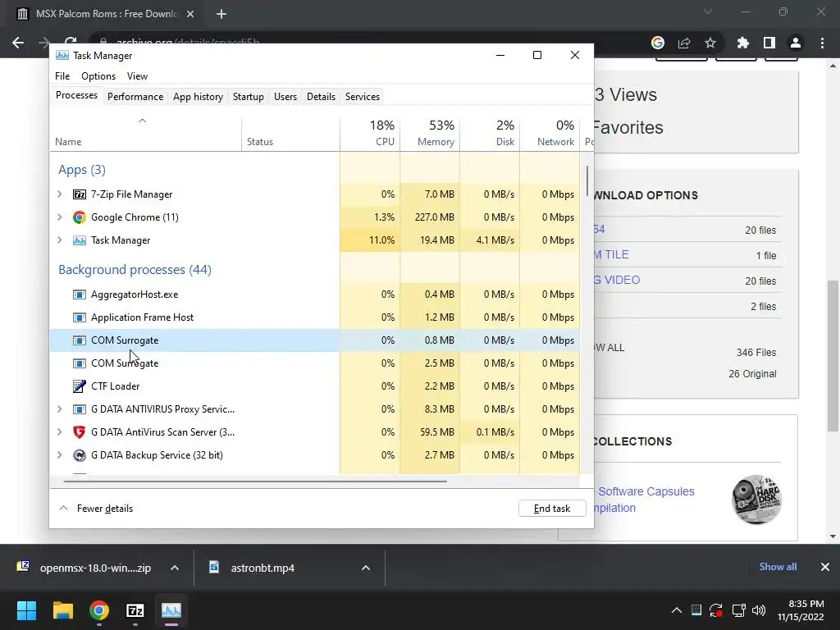Click the Task Manager process row icon
Image resolution: width=840 pixels, height=630 pixels.
coord(80,240)
